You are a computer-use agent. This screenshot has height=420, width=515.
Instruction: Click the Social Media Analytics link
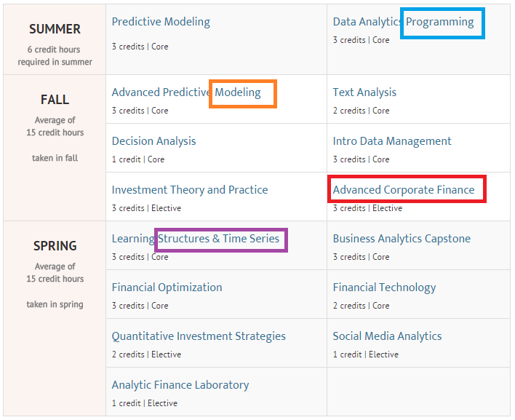click(x=387, y=336)
